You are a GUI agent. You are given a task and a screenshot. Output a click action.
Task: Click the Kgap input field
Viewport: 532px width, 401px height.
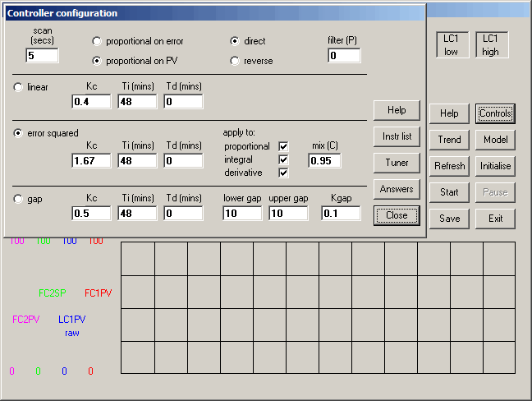click(x=341, y=214)
